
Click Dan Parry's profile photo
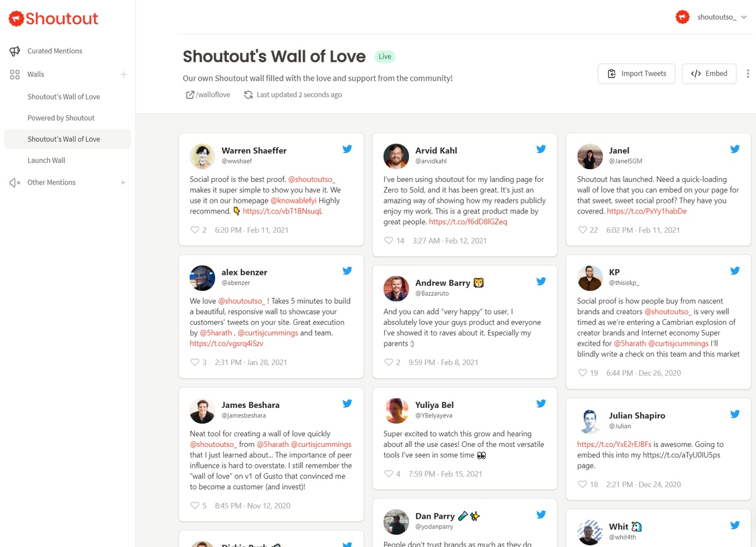click(396, 522)
